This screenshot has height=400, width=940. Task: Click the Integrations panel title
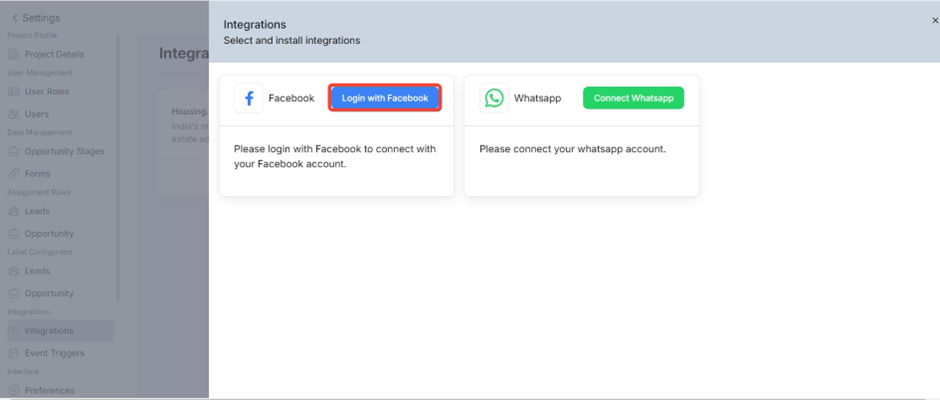coord(255,25)
